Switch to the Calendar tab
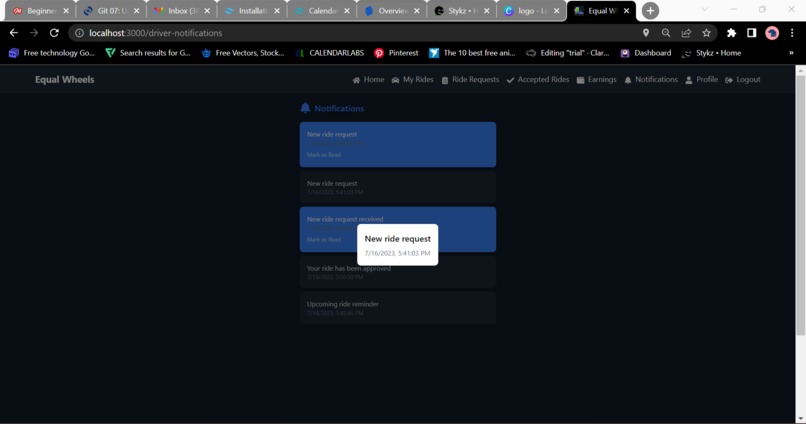Screen dimensions: 806x424 point(321,11)
